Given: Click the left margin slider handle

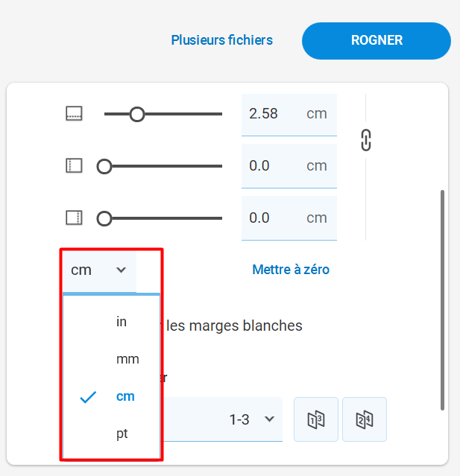Looking at the screenshot, I should point(104,166).
